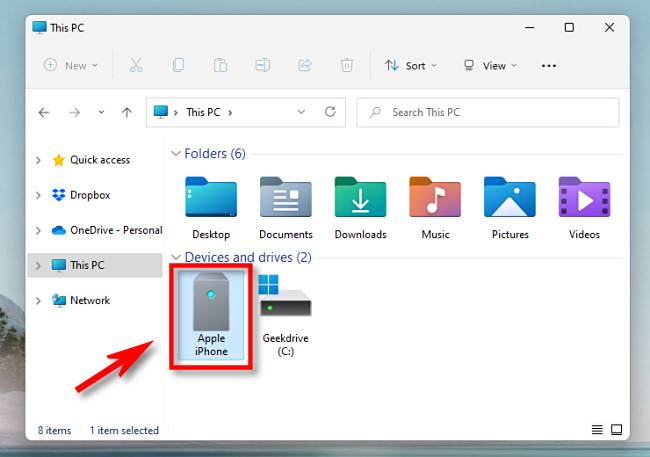This screenshot has width=650, height=457.
Task: Select Network in the navigation pane
Action: (89, 300)
